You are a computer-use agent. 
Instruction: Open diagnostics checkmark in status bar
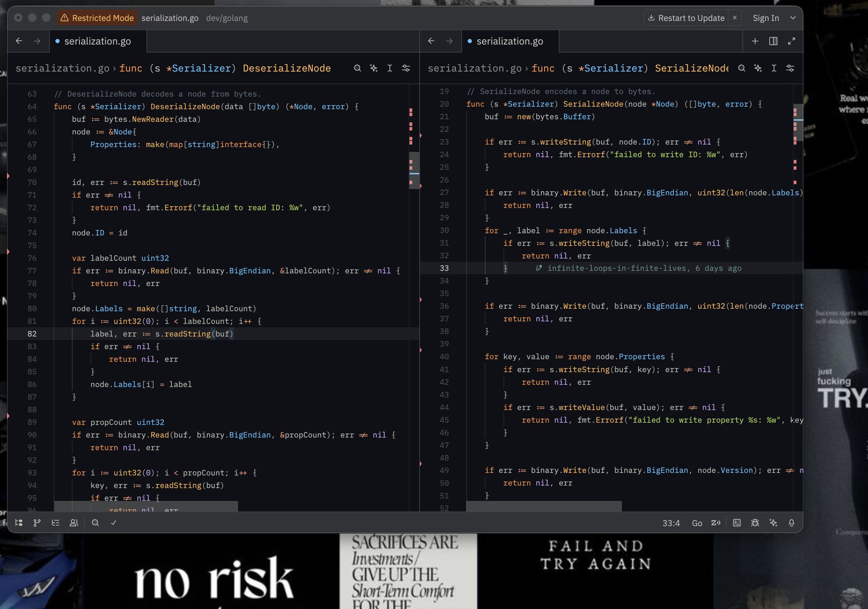coord(114,522)
